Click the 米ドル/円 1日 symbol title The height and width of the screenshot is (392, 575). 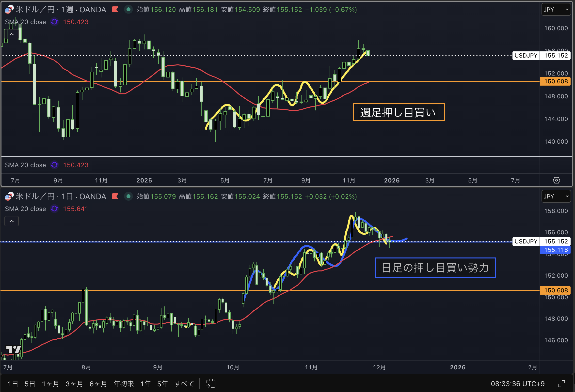61,196
